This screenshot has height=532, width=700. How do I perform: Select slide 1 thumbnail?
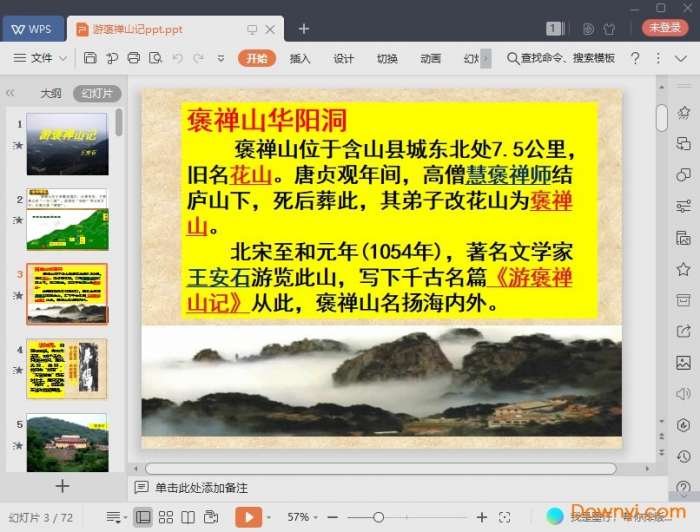(x=67, y=144)
